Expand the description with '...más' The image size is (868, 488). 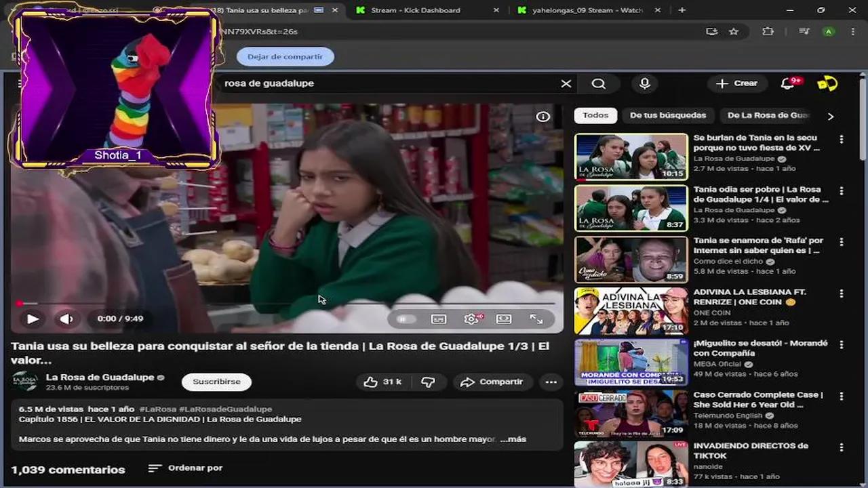[513, 439]
